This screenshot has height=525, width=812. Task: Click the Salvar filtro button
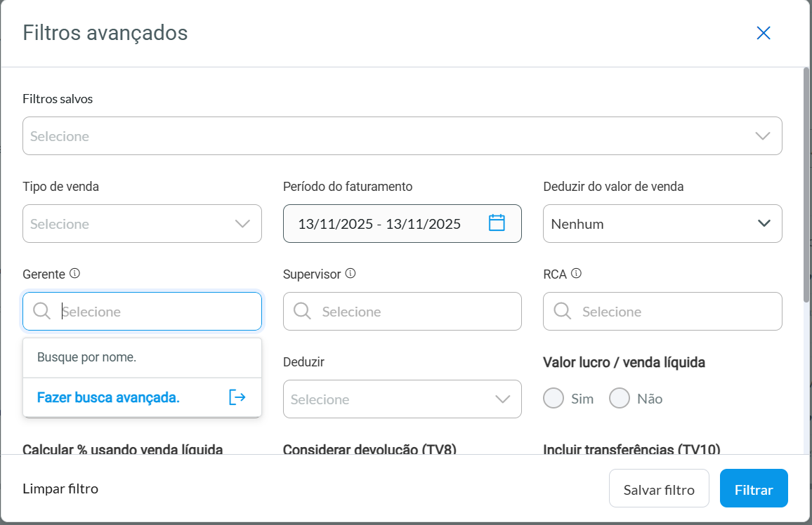tap(659, 489)
